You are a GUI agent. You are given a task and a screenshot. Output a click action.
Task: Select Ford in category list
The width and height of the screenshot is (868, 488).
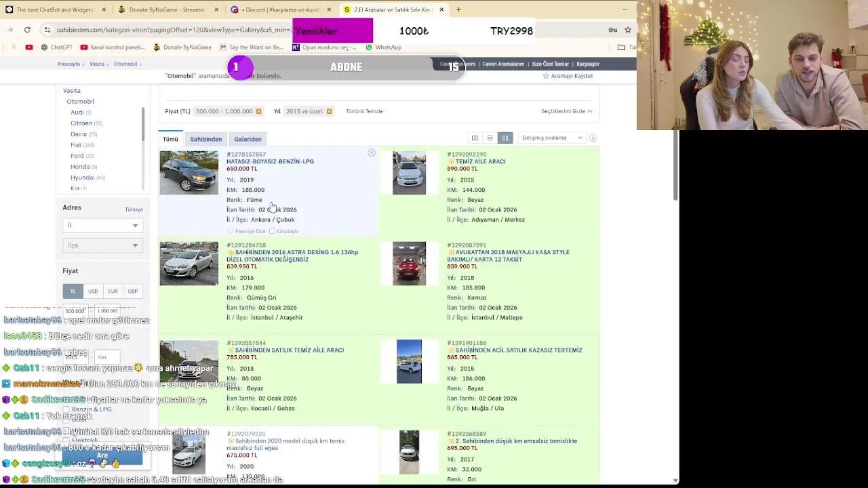(x=77, y=156)
